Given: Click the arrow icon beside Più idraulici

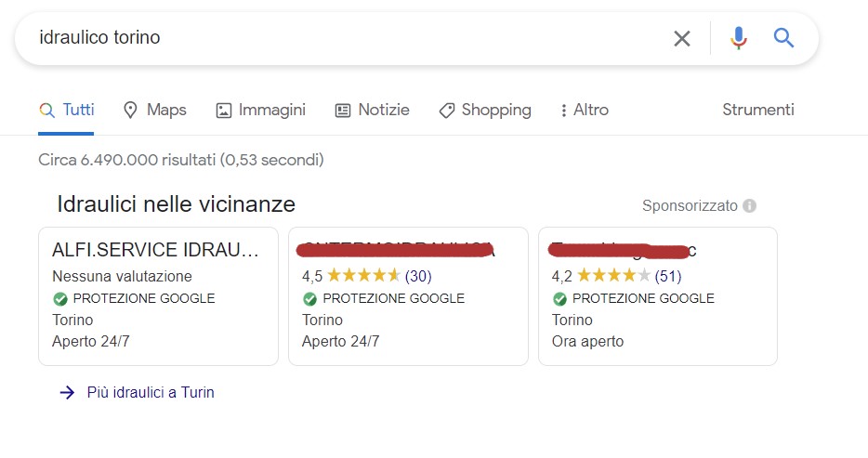Looking at the screenshot, I should point(67,392).
